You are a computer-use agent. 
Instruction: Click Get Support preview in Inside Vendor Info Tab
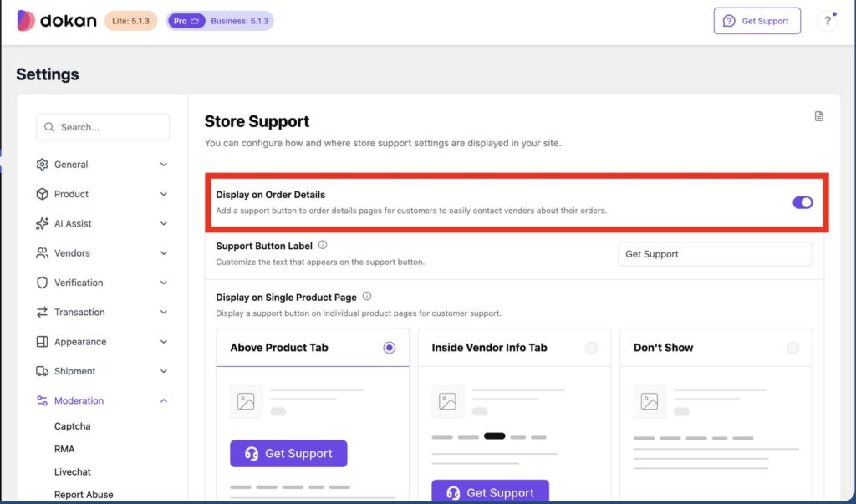tap(490, 492)
